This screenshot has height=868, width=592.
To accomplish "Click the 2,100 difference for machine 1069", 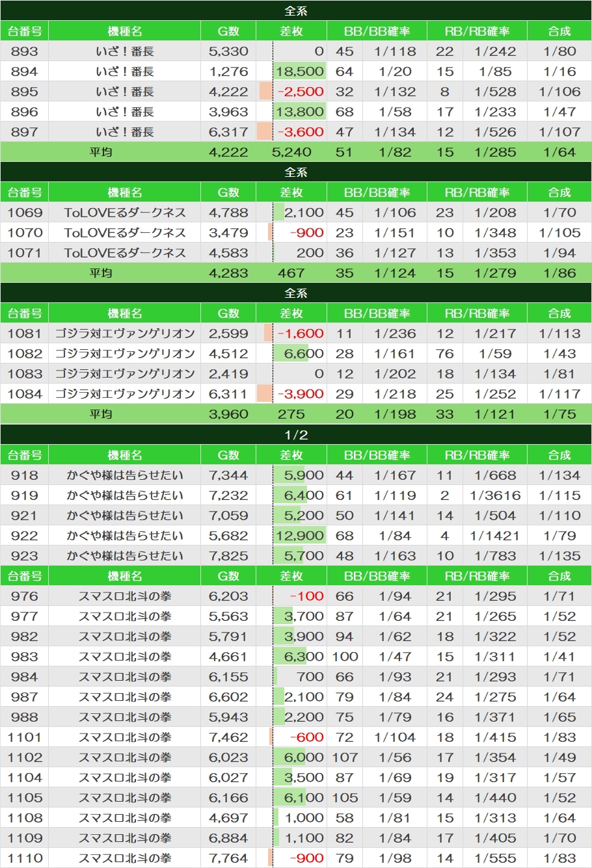I will [304, 213].
